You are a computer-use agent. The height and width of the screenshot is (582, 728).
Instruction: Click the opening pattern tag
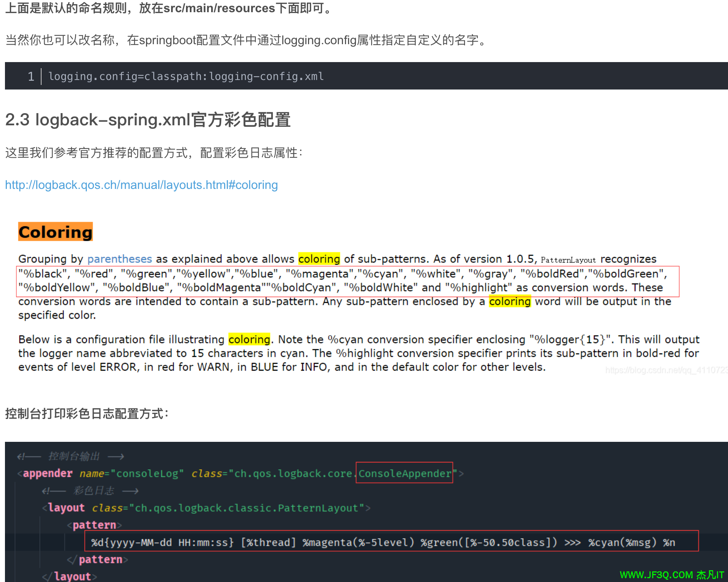pos(94,525)
